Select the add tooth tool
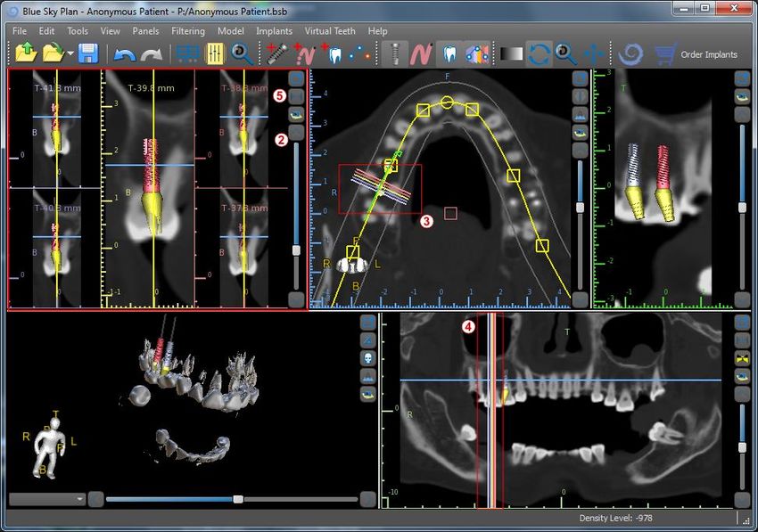Image resolution: width=758 pixels, height=532 pixels. tap(332, 53)
